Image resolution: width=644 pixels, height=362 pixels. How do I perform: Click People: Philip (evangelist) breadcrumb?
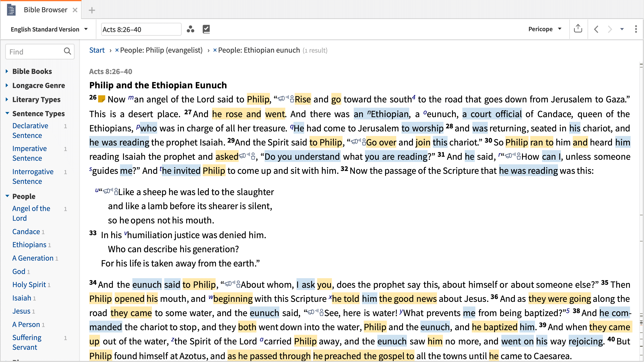tap(161, 50)
